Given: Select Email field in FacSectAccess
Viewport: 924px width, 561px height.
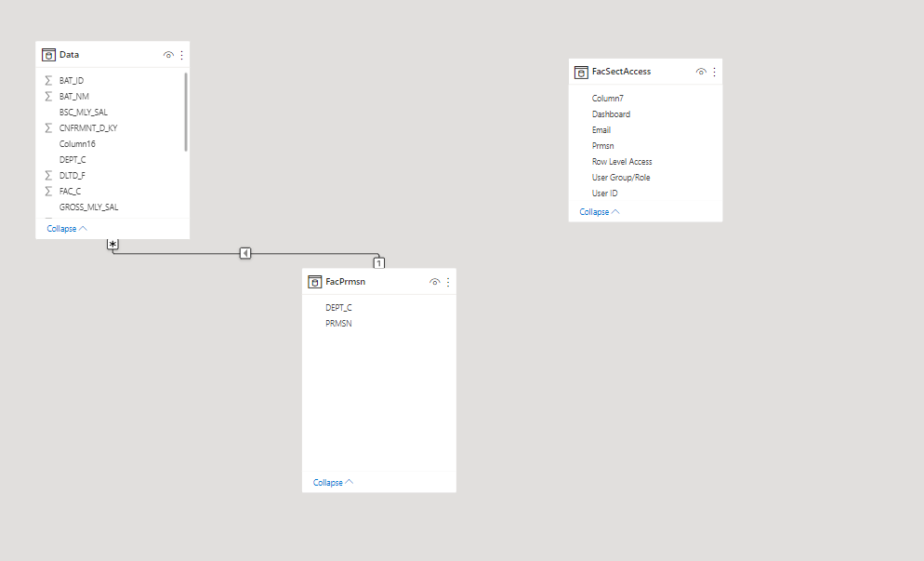Looking at the screenshot, I should click(601, 130).
